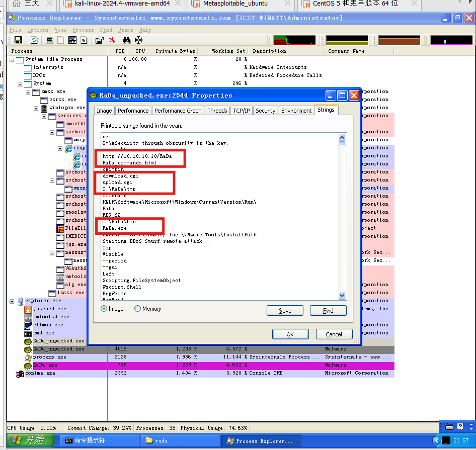
Task: Select the crosshair Find Window's Process icon
Action: [x=138, y=40]
